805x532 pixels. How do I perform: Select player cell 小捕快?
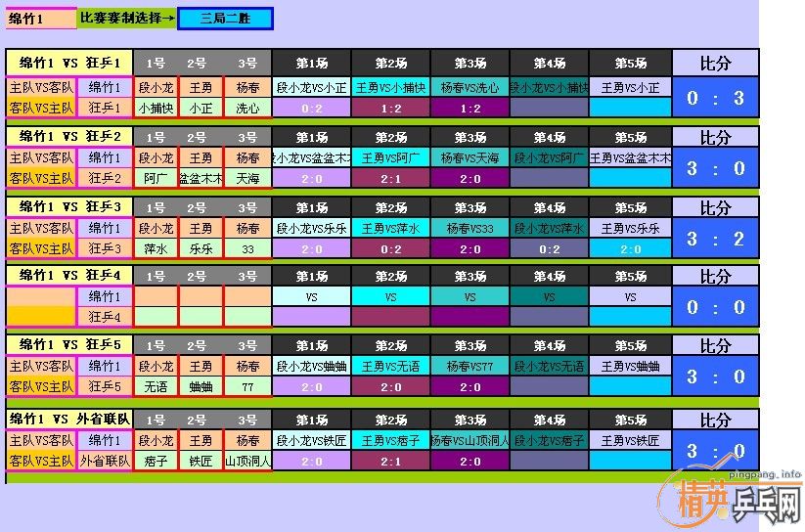(x=157, y=108)
